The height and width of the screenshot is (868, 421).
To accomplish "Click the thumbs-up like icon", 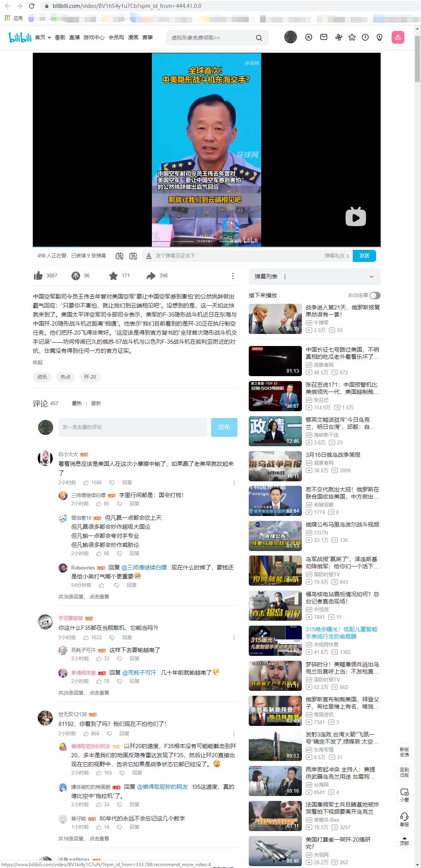I will click(x=38, y=276).
